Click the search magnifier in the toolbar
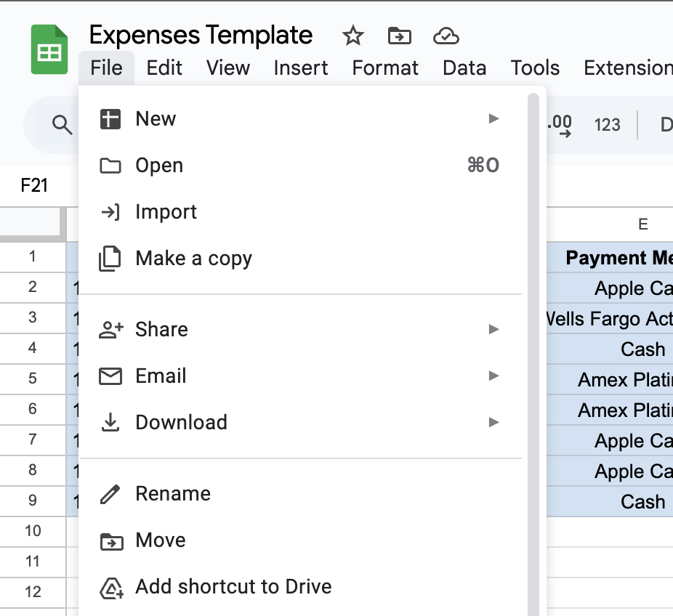This screenshot has height=616, width=673. click(63, 125)
